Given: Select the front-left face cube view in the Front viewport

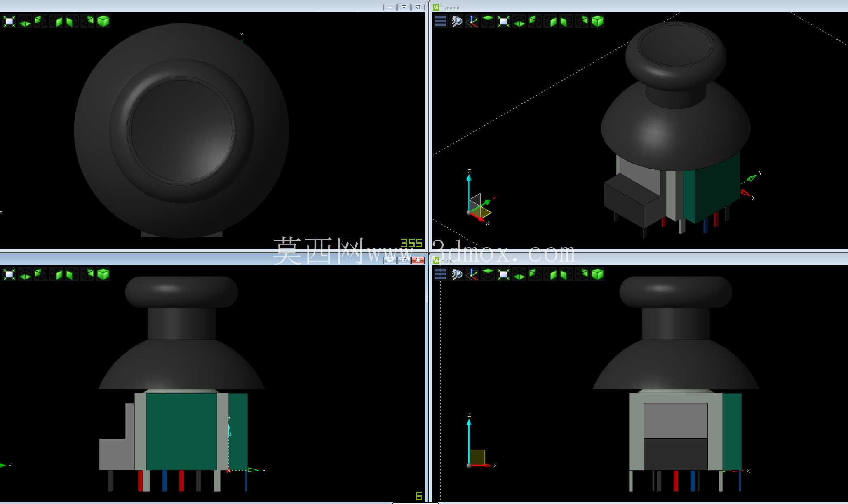Looking at the screenshot, I should [x=566, y=274].
